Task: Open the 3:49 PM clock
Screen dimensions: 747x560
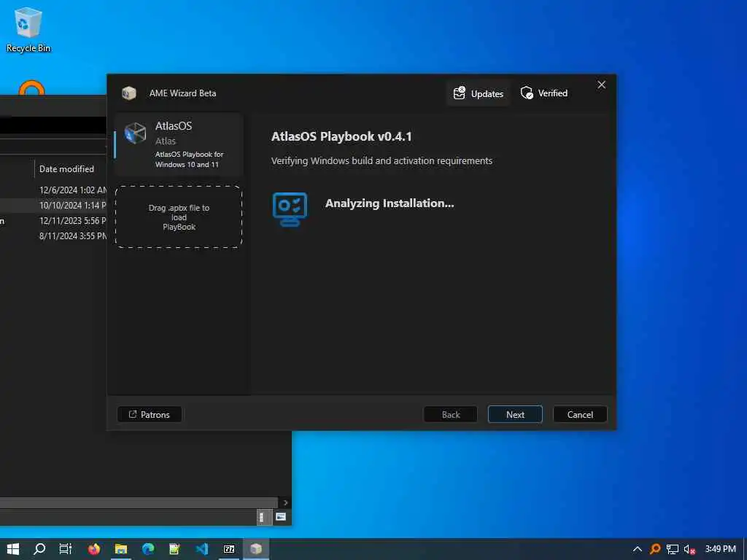Action: coord(720,549)
